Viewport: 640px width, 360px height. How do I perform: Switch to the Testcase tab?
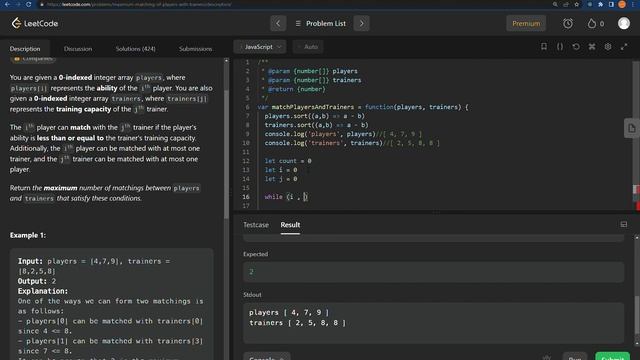coord(256,225)
